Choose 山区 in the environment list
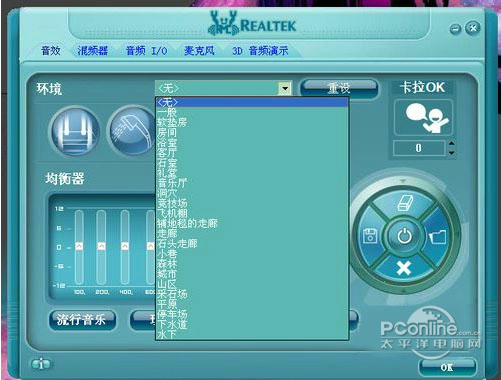Screen dimensions: 501x380 [252, 284]
